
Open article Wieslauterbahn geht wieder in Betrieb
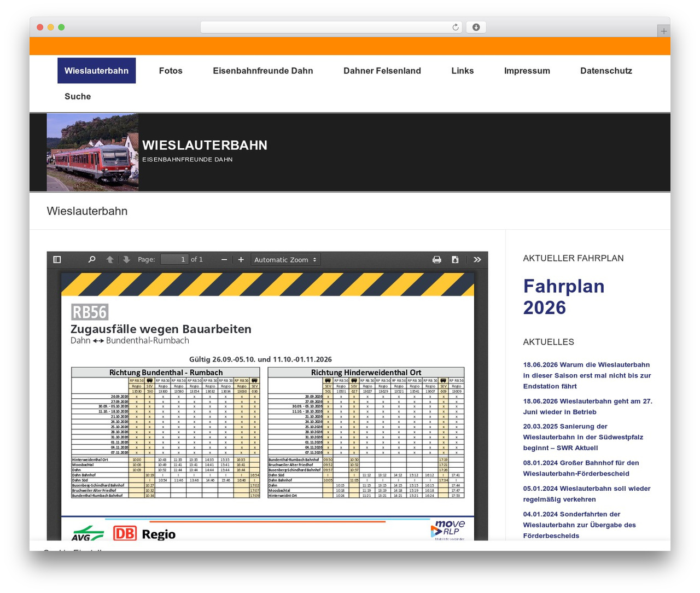click(x=587, y=406)
